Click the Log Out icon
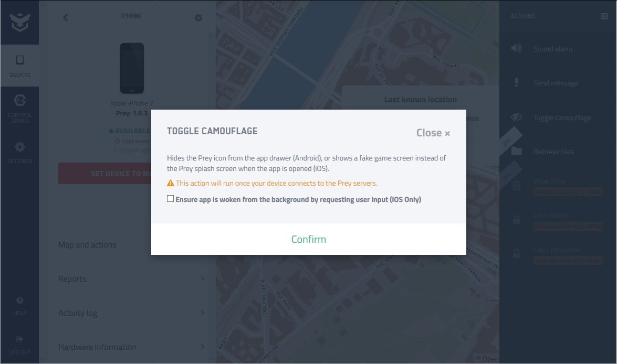The height and width of the screenshot is (364, 617). 19,339
